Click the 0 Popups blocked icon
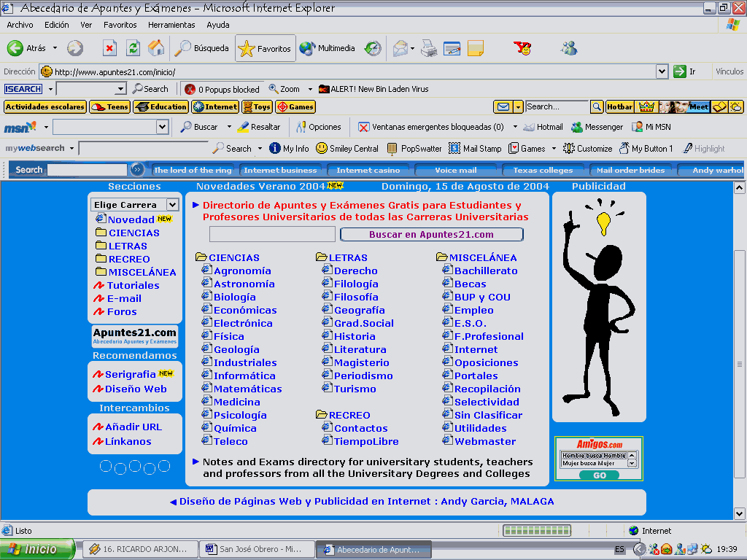 tap(190, 89)
